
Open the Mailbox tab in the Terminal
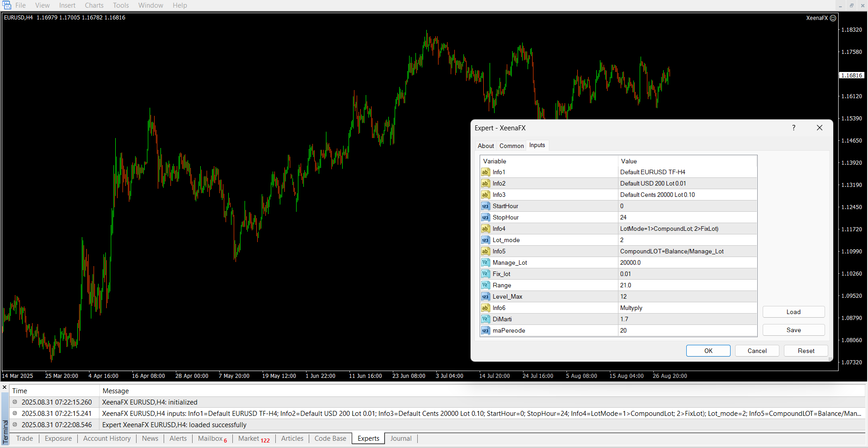coord(212,438)
